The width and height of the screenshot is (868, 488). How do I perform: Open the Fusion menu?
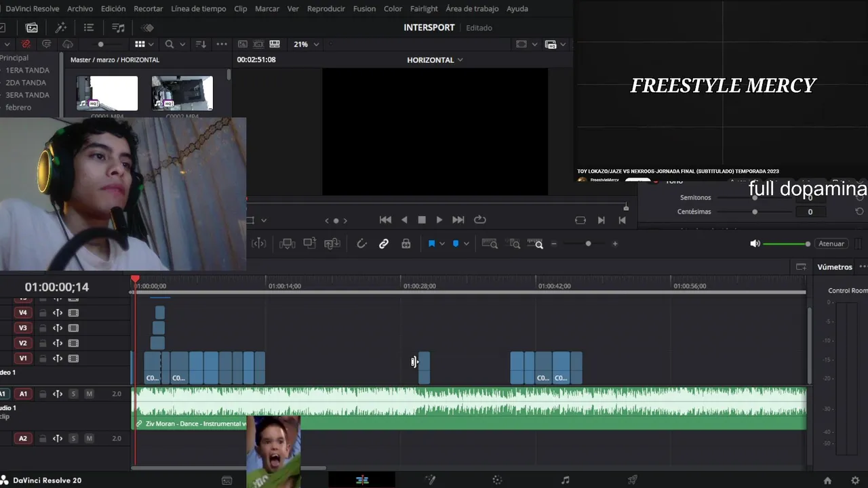[x=364, y=9]
